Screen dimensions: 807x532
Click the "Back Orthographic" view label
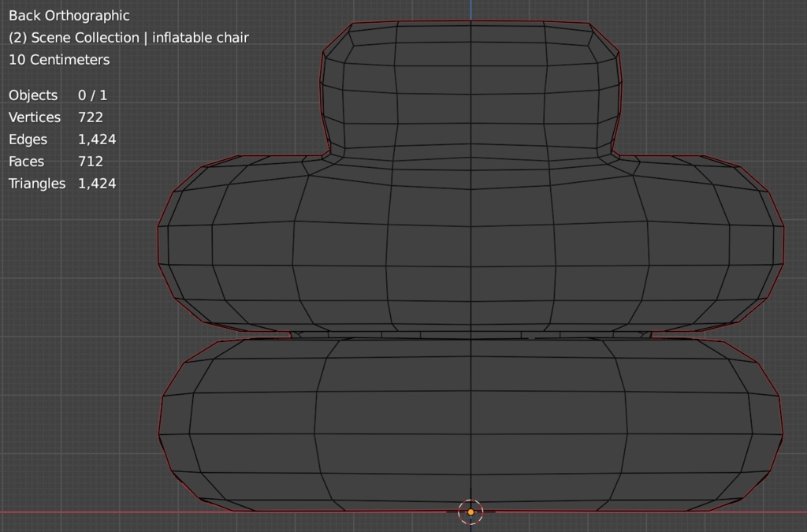click(69, 16)
